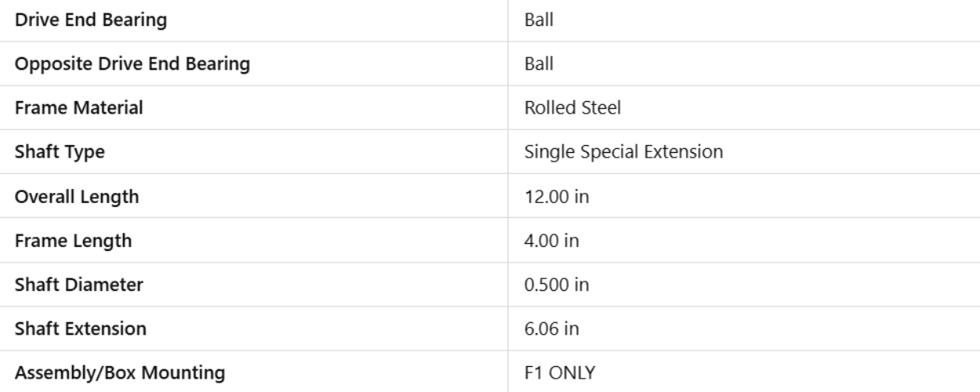Select the Ball value for Drive End Bearing
980x392 pixels.
(x=539, y=20)
